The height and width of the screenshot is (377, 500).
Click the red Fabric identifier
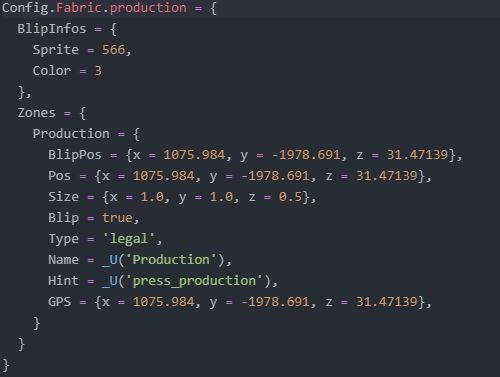click(78, 8)
